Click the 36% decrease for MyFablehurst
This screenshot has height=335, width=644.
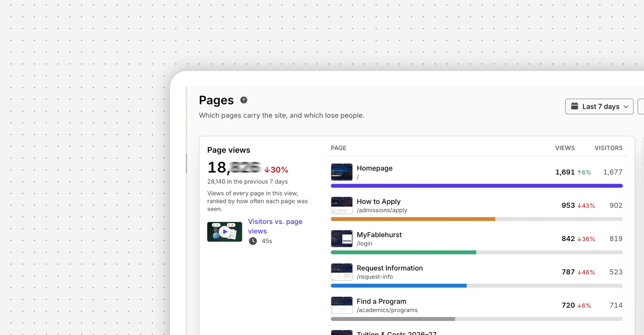(586, 239)
